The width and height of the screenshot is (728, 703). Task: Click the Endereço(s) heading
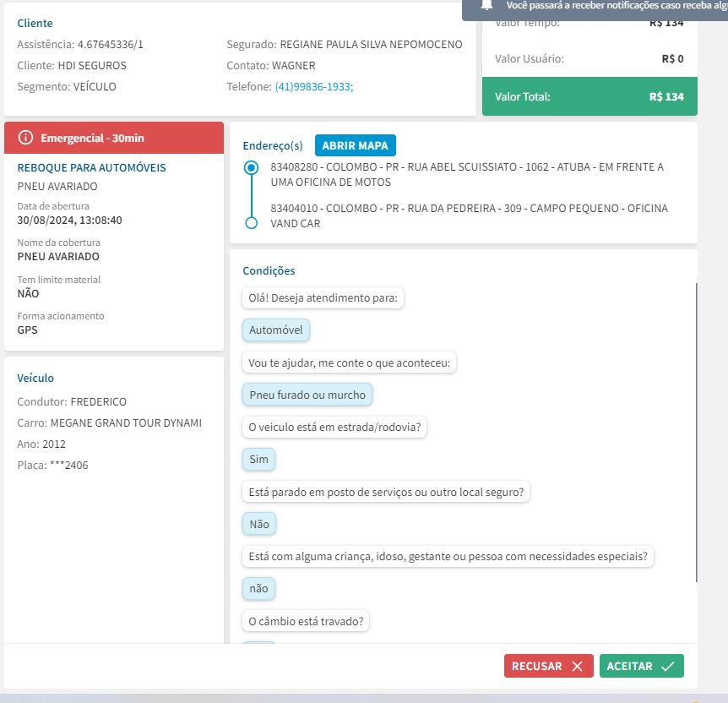pos(273,146)
